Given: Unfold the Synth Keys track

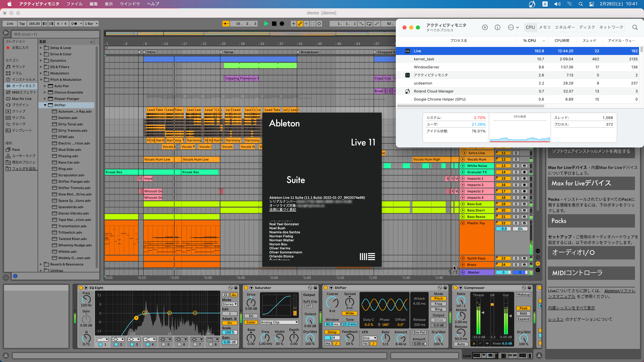Looking at the screenshot, I should (x=463, y=258).
